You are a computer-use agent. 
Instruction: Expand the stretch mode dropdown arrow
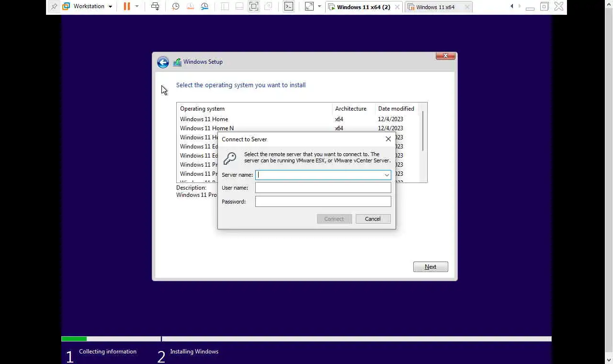pos(319,7)
